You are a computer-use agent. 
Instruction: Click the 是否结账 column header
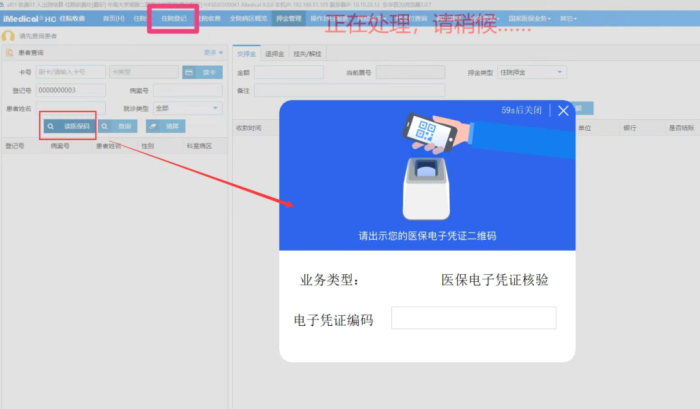[x=681, y=128]
